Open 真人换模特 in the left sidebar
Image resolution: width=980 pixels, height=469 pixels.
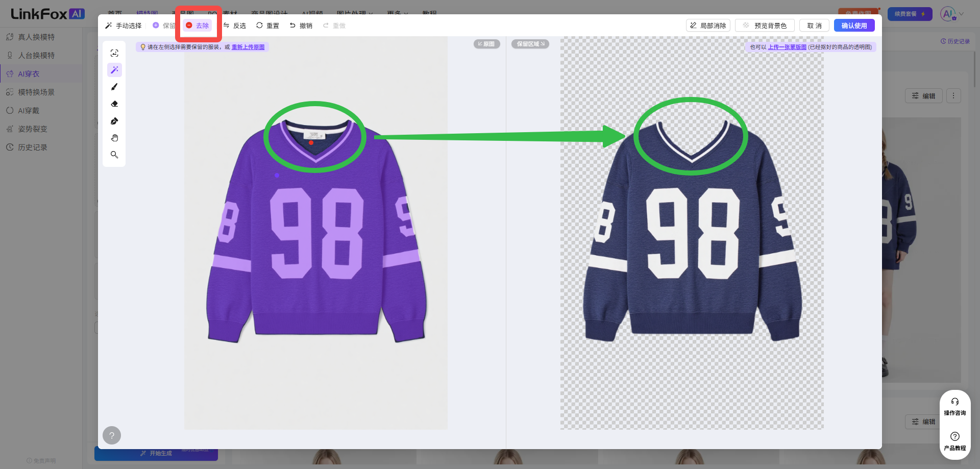pos(36,37)
